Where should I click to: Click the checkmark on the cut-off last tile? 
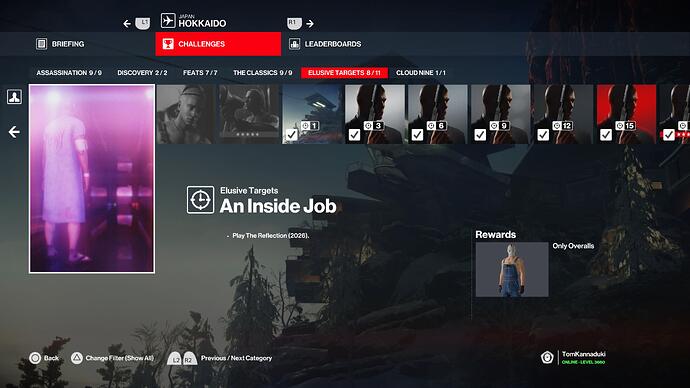tap(669, 135)
